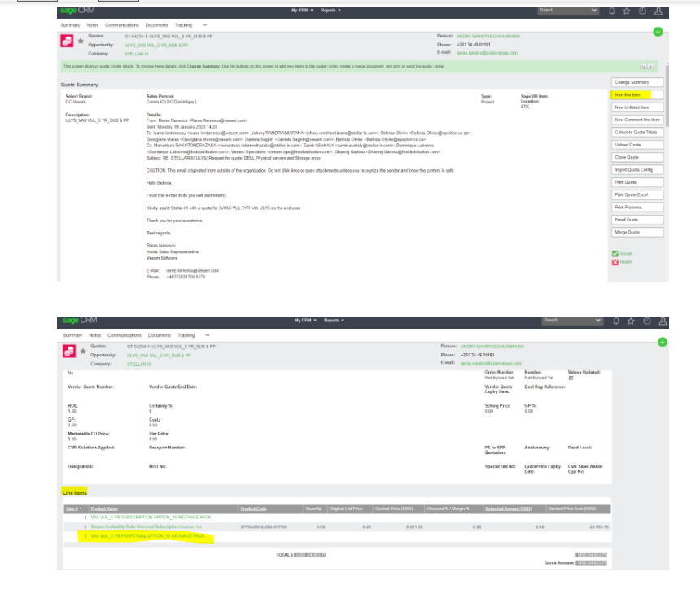Click the New line Item button
The height and width of the screenshot is (590, 700).
[x=637, y=94]
